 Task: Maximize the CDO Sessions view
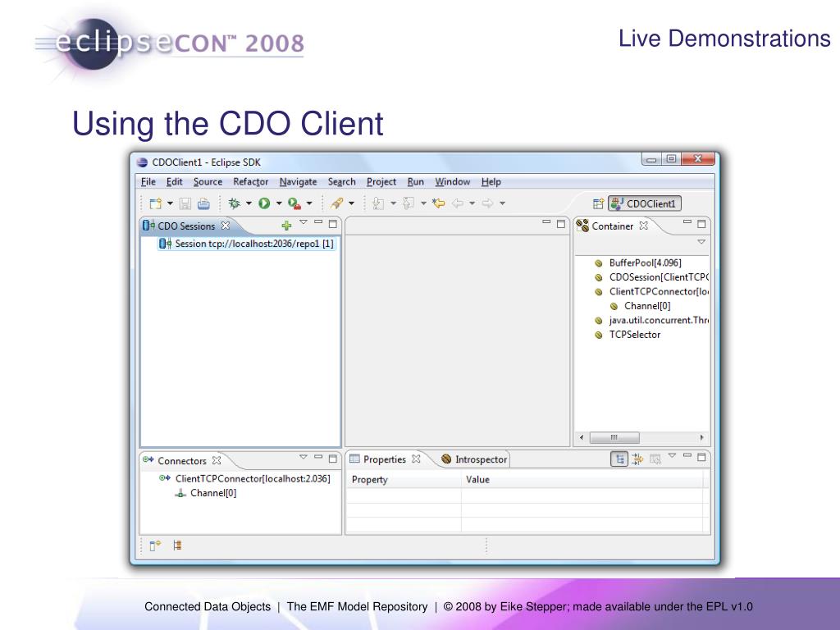pyautogui.click(x=333, y=224)
